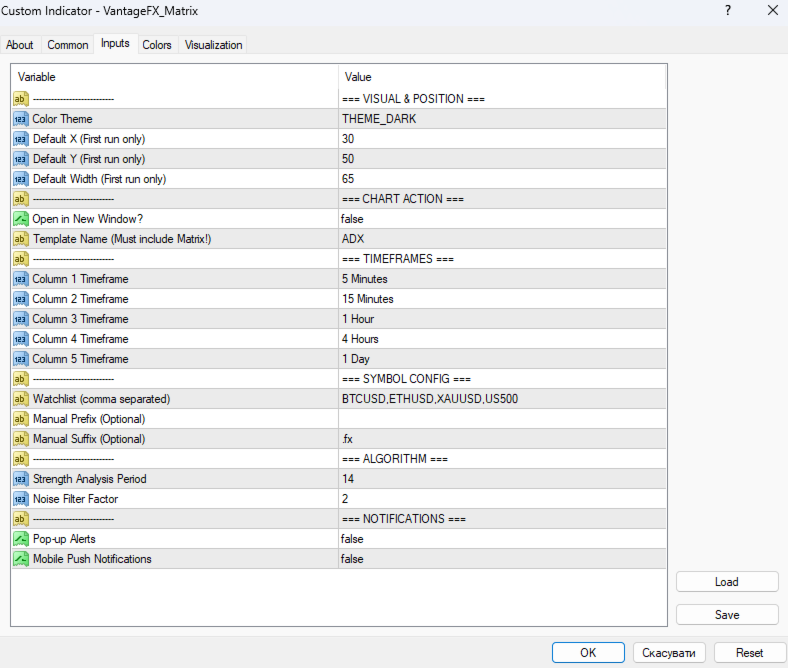788x668 pixels.
Task: Click the boolean icon beside Open in New Window?
Action: coord(21,219)
